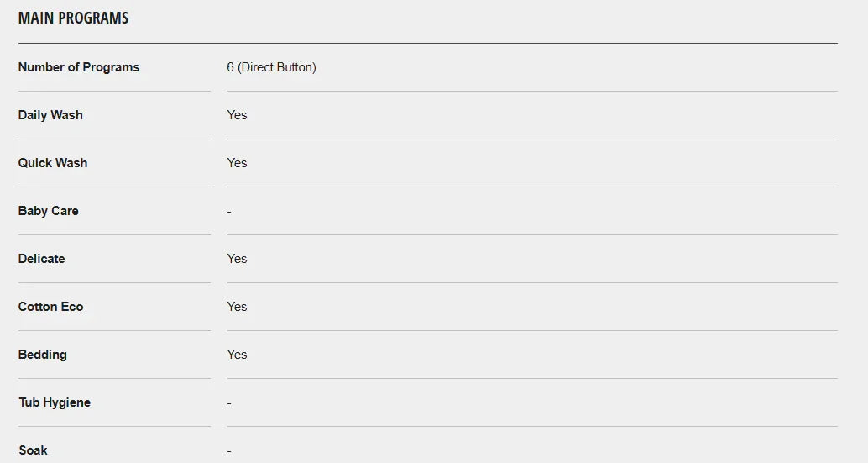
Task: Click the dash value for Baby Care
Action: (x=229, y=211)
